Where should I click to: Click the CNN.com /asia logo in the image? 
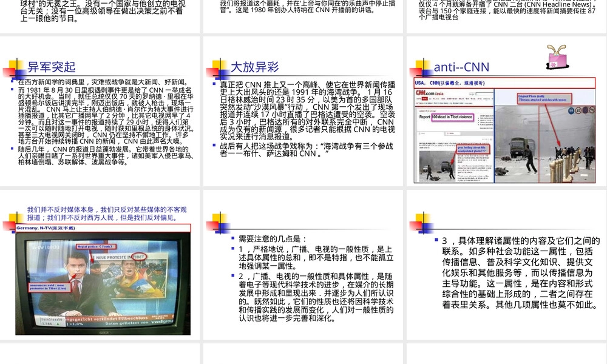pyautogui.click(x=429, y=93)
